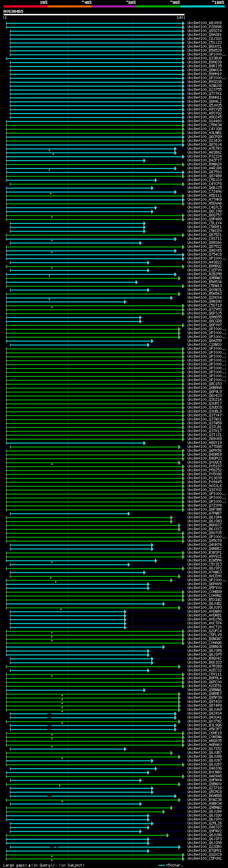The height and width of the screenshot is (868, 228).
Task: Select hit label UniRef100_A4RJR6
Action: click(x=204, y=168)
